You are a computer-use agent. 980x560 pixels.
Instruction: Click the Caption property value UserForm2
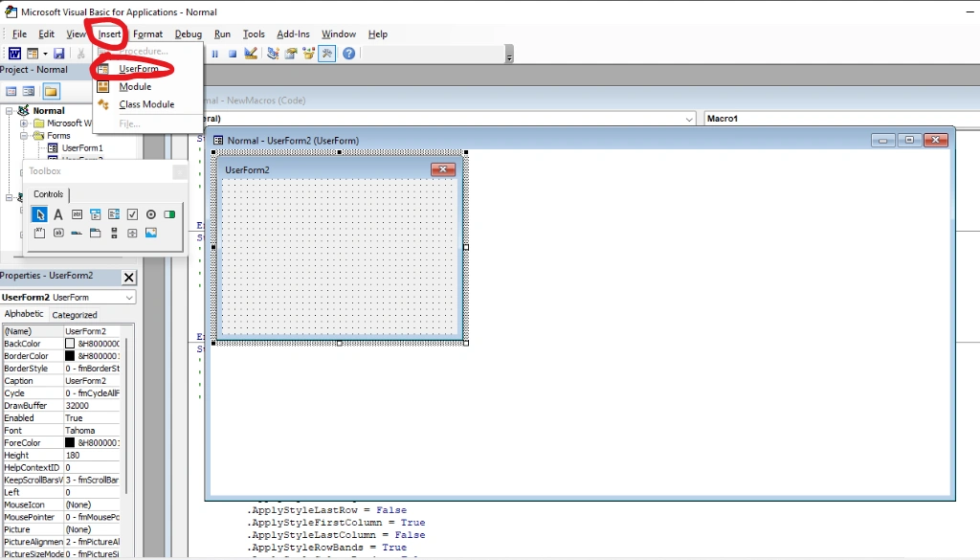pyautogui.click(x=92, y=381)
